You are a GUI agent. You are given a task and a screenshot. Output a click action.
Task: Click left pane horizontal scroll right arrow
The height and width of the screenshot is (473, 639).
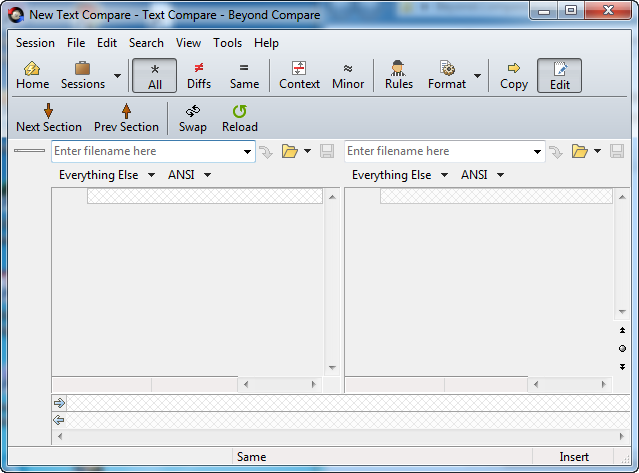click(313, 384)
